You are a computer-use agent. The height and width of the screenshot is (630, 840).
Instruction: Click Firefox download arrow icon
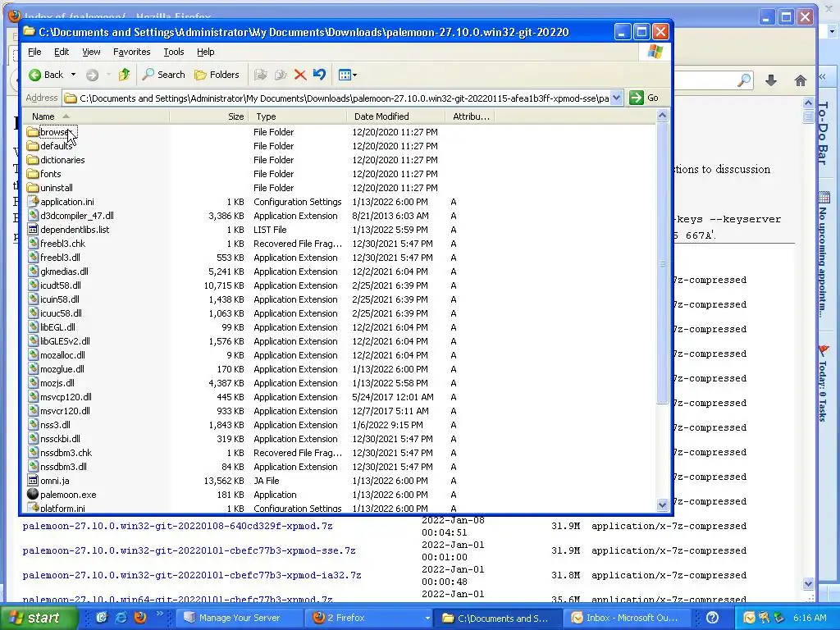click(771, 80)
